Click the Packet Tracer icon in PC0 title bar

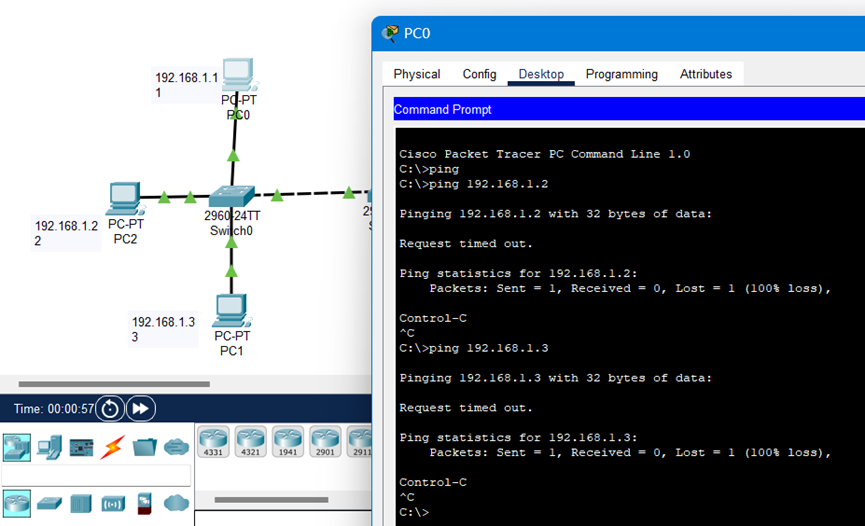pos(390,34)
